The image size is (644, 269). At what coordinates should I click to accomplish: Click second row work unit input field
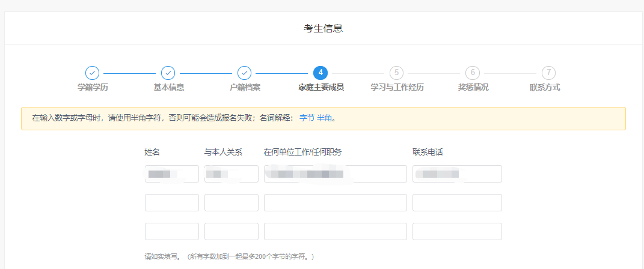pos(335,203)
